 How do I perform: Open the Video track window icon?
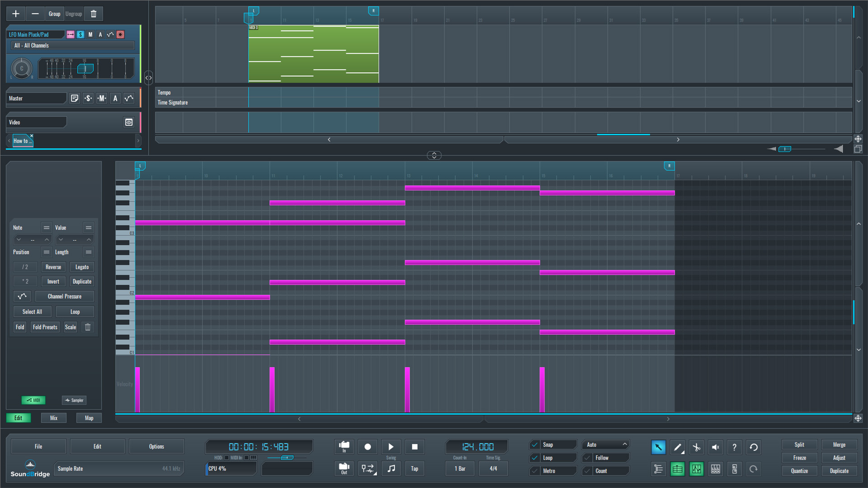(x=129, y=122)
